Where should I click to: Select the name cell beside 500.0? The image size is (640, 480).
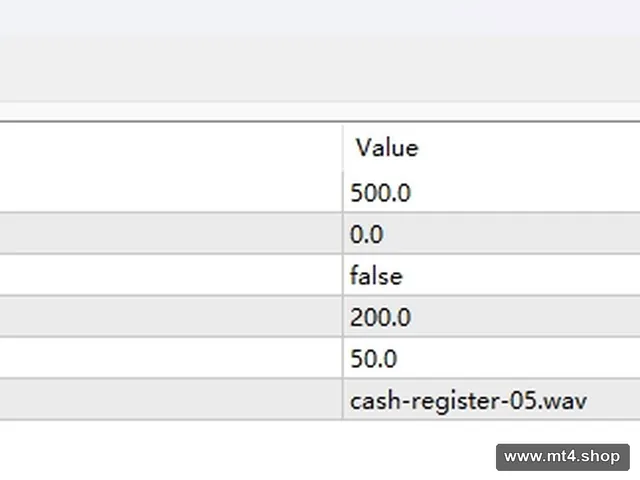[171, 192]
